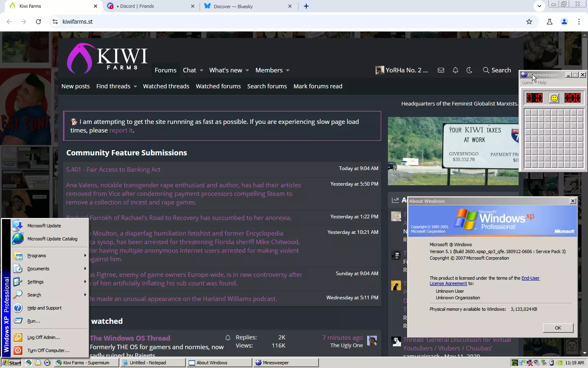
Task: Choose Log Off Admin... in Start menu
Action: 50,337
